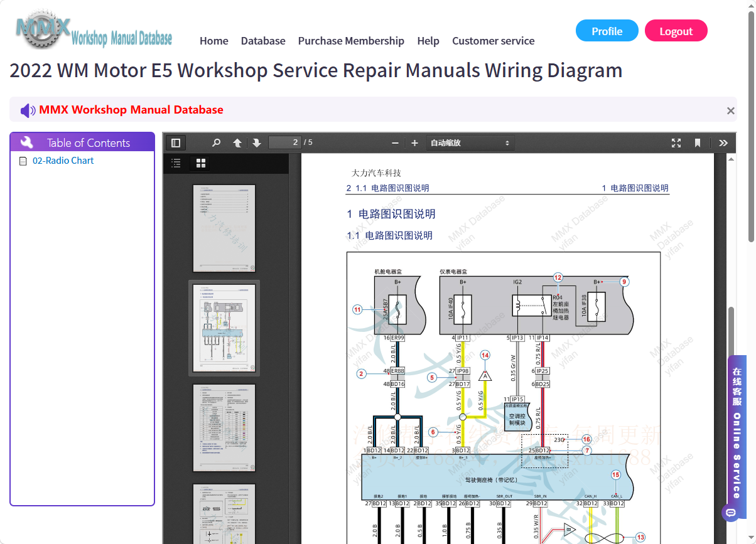
Task: Open the Database menu item
Action: [263, 41]
